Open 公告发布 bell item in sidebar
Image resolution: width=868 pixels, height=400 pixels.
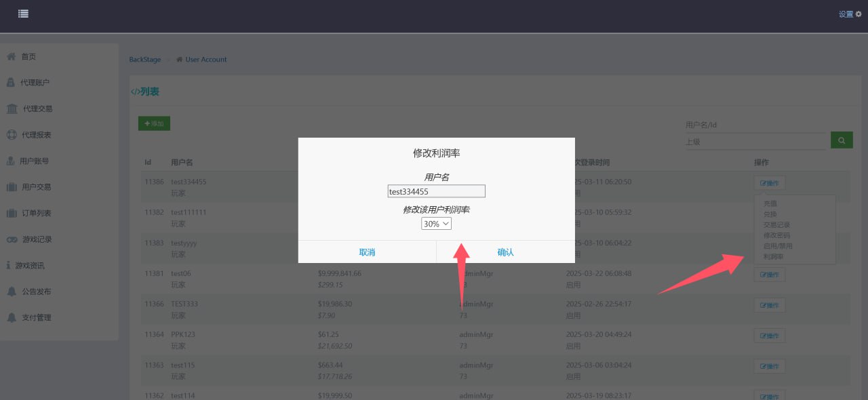pyautogui.click(x=36, y=292)
